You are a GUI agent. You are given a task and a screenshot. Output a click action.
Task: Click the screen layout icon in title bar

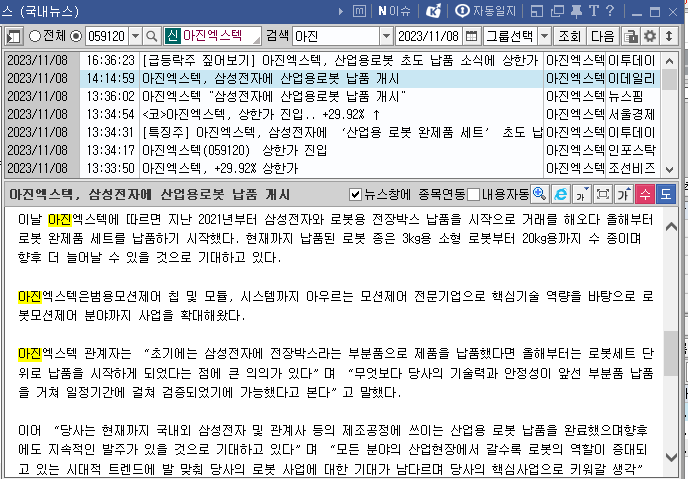(537, 11)
